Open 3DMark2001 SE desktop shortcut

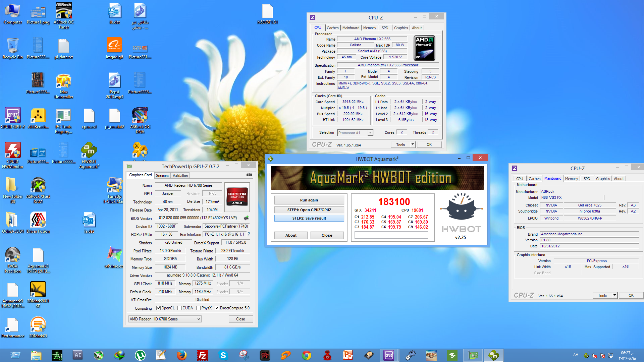click(x=38, y=295)
